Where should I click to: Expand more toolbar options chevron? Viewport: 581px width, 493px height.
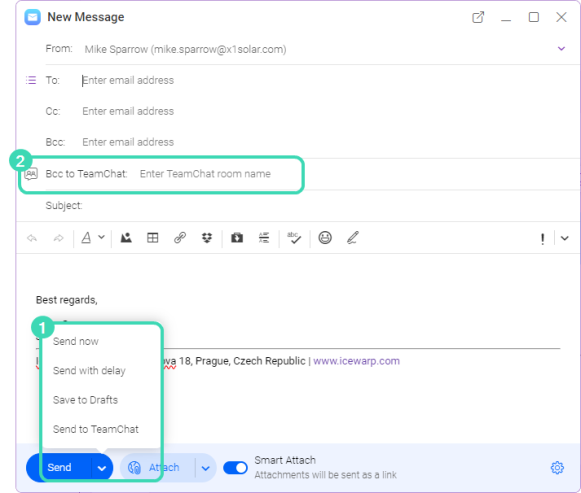point(564,238)
